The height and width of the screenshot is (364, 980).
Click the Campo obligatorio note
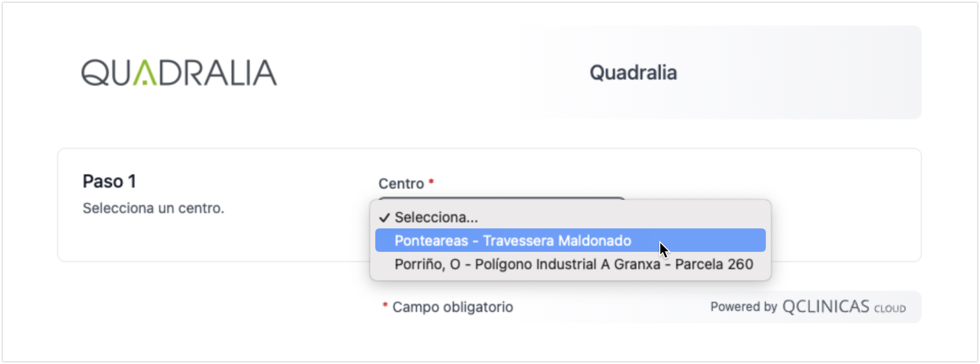452,307
